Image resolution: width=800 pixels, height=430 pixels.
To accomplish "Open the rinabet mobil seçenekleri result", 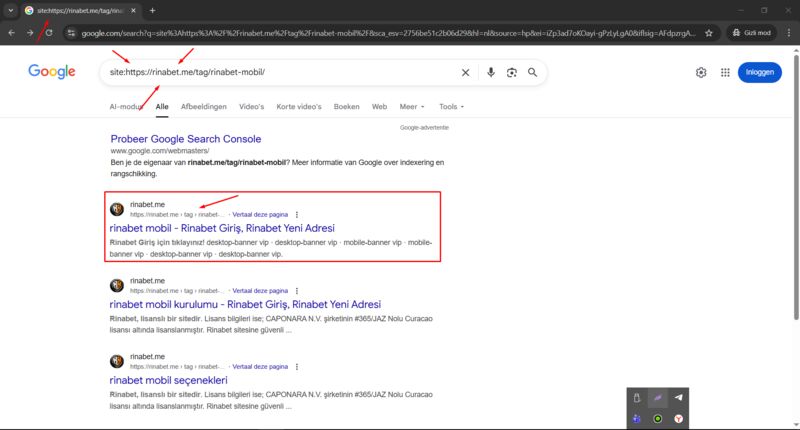I will 169,380.
